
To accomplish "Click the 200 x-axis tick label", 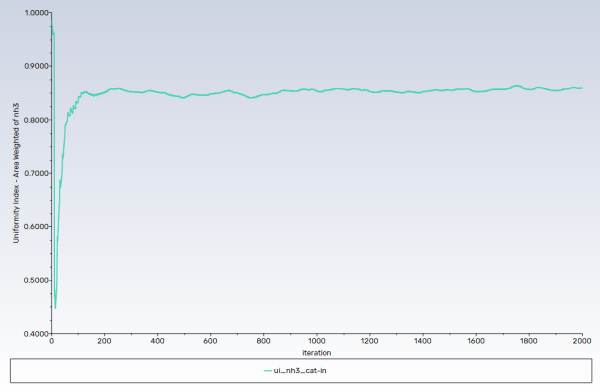I will point(104,341).
